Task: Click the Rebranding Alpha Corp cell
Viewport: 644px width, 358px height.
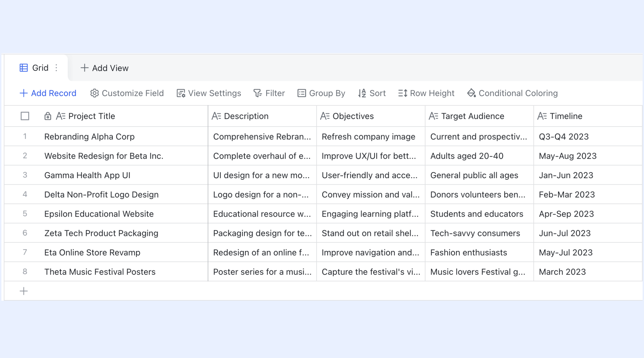Action: point(124,136)
